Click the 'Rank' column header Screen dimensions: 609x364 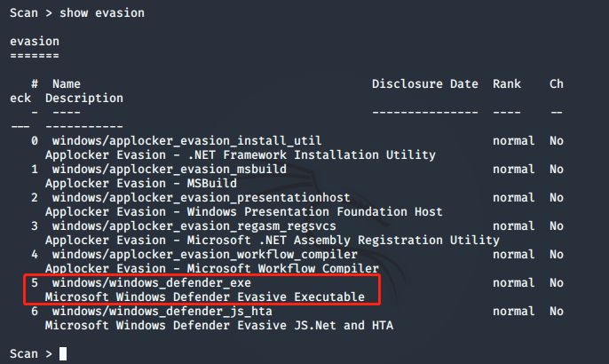[507, 84]
